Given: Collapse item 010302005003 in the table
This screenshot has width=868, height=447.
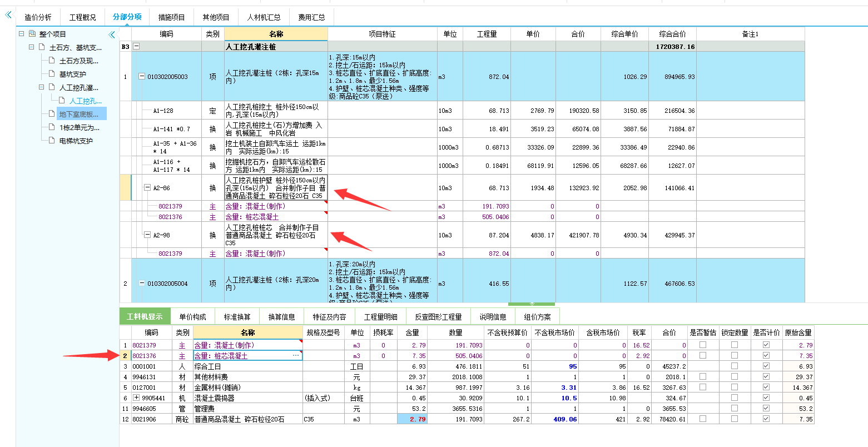Looking at the screenshot, I should [x=142, y=77].
